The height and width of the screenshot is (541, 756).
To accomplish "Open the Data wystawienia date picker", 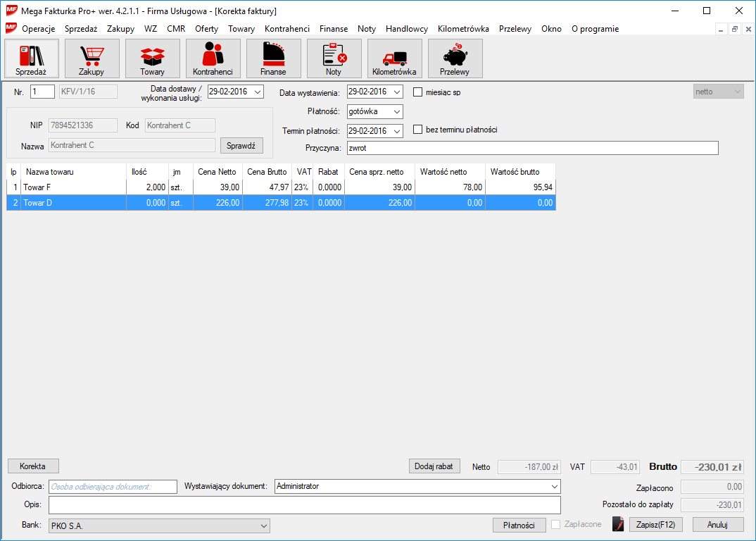I will [397, 92].
